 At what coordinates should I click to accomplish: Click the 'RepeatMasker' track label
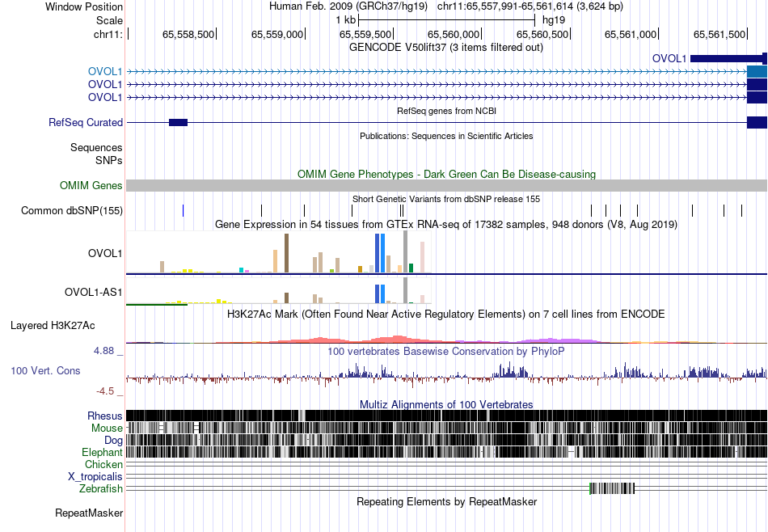pos(89,513)
